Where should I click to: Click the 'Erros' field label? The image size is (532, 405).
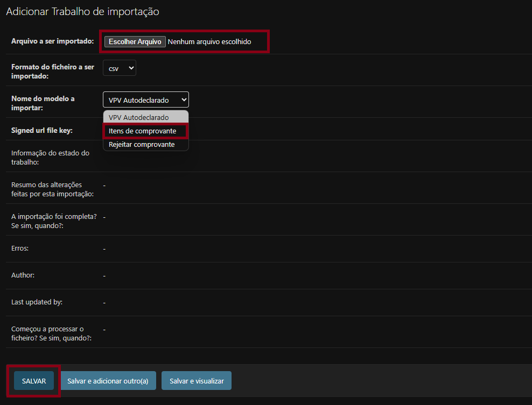pyautogui.click(x=20, y=248)
